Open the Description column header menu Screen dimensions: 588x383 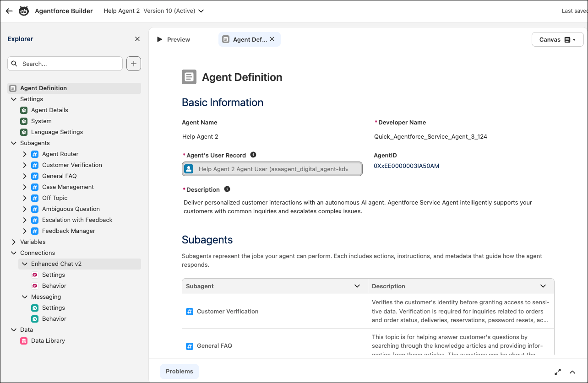point(543,286)
